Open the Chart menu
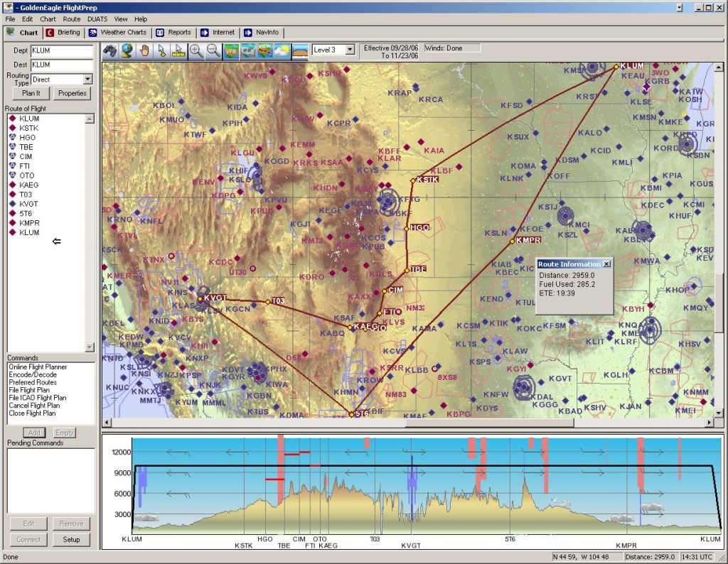 point(48,19)
